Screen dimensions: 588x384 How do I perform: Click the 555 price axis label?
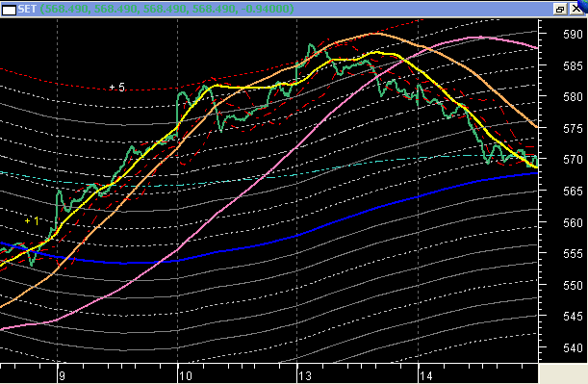(x=573, y=254)
